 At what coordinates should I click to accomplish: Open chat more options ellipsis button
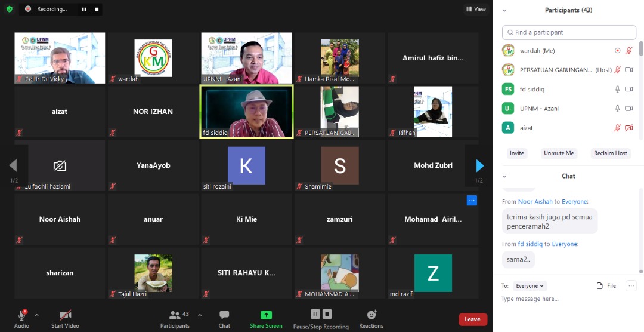tap(631, 286)
